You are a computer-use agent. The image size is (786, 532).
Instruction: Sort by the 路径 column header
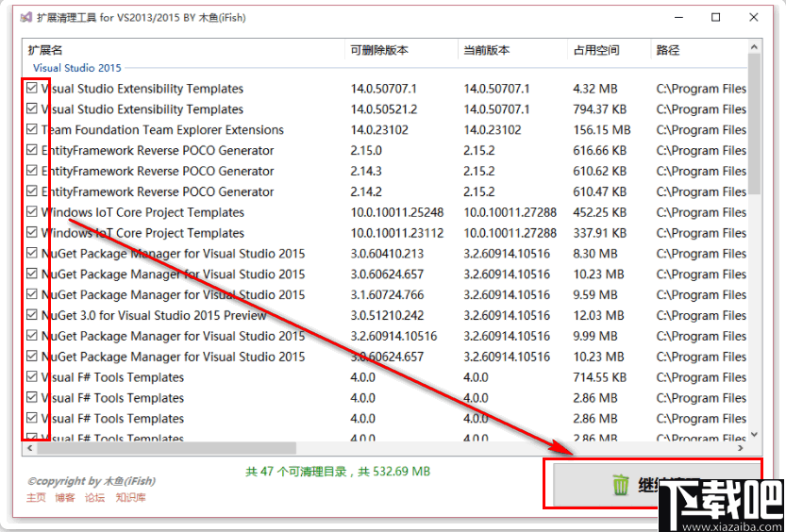tap(699, 50)
